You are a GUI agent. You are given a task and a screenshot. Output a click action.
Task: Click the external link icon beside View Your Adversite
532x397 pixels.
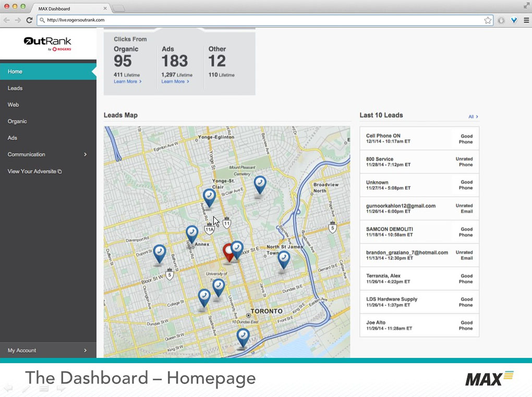59,171
